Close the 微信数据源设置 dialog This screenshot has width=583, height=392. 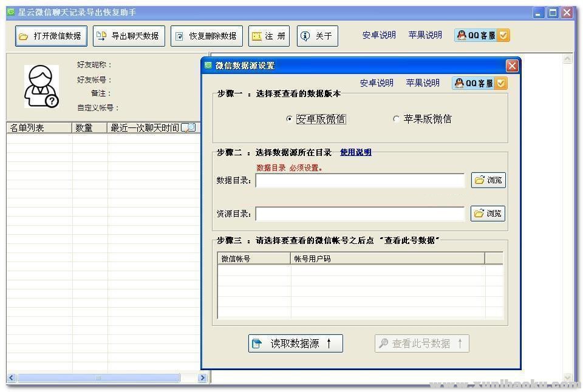click(x=512, y=66)
